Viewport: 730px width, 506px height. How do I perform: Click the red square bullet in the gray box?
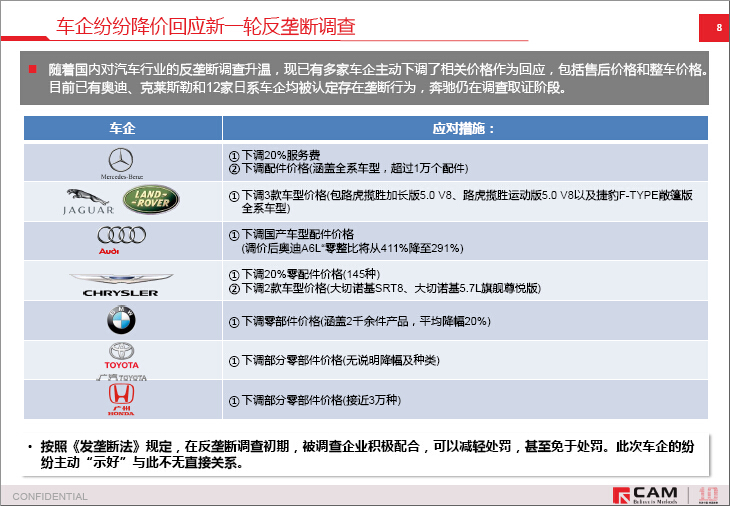(33, 69)
